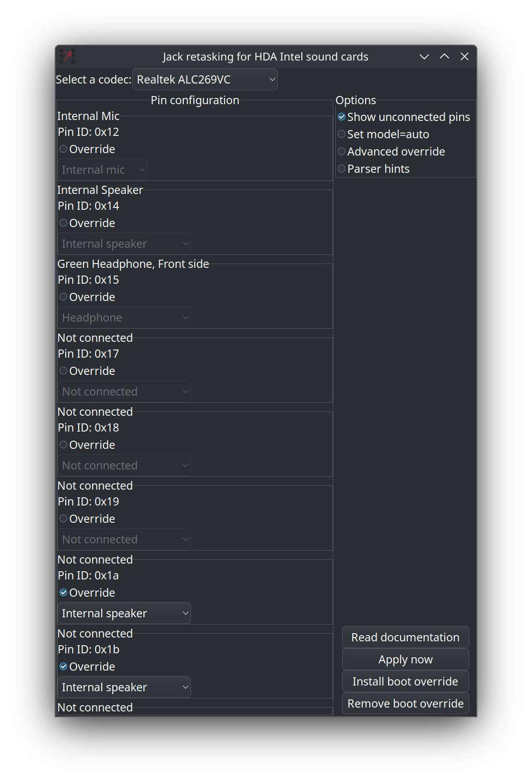Enable Parser hints option

pos(342,168)
